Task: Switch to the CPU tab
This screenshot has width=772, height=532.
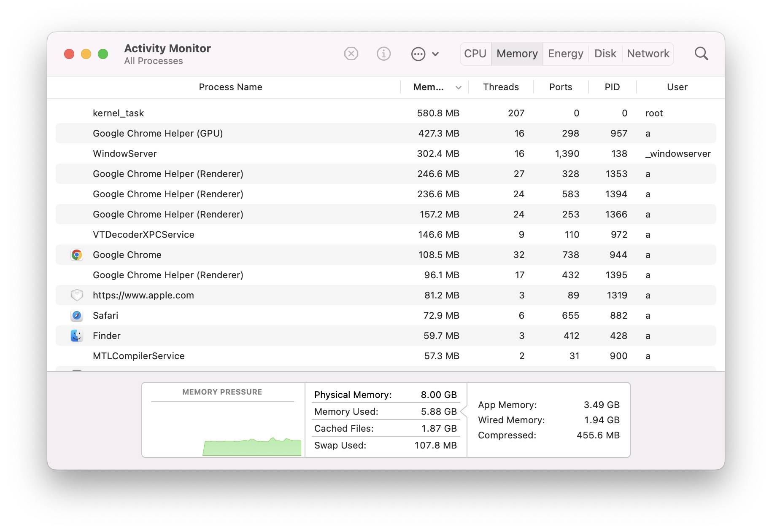Action: [x=475, y=54]
